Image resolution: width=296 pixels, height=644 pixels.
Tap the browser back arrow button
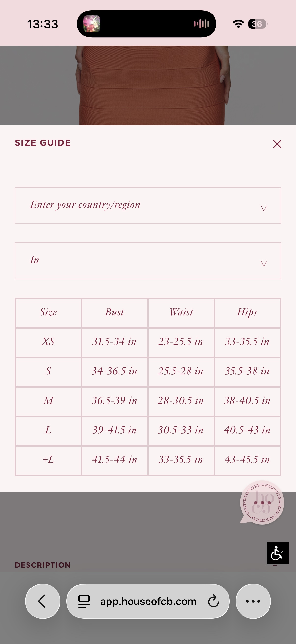[x=43, y=601]
